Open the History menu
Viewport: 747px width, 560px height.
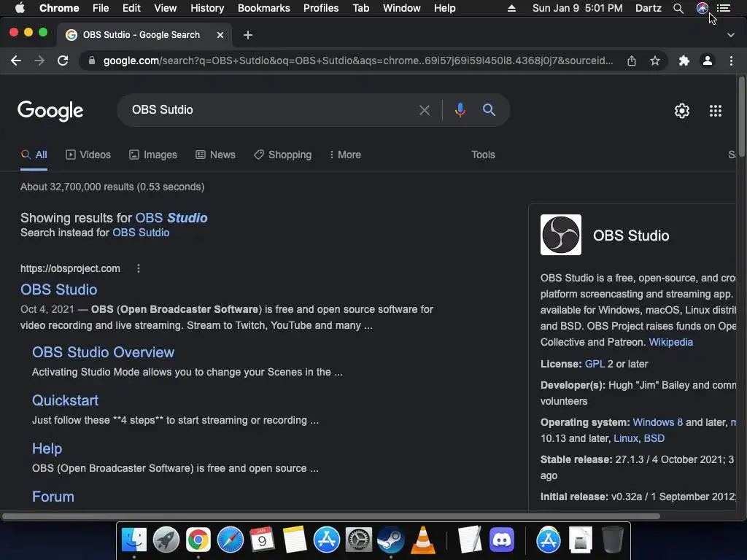click(x=207, y=8)
